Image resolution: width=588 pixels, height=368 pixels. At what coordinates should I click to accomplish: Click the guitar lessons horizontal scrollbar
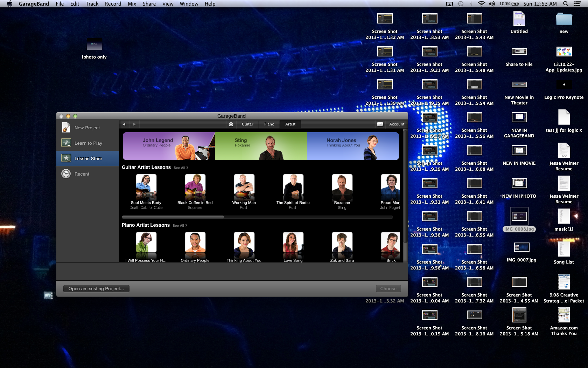[x=173, y=217]
